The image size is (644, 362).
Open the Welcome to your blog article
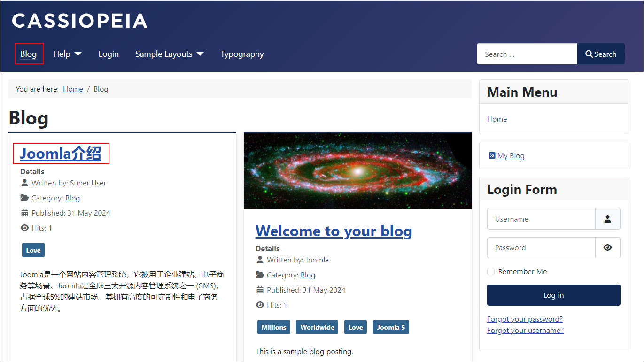(334, 231)
